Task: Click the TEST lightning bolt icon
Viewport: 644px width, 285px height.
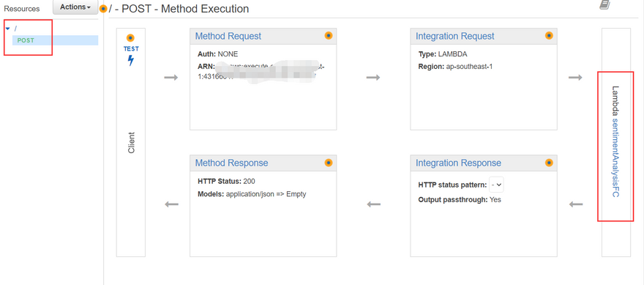Action: pyautogui.click(x=130, y=61)
